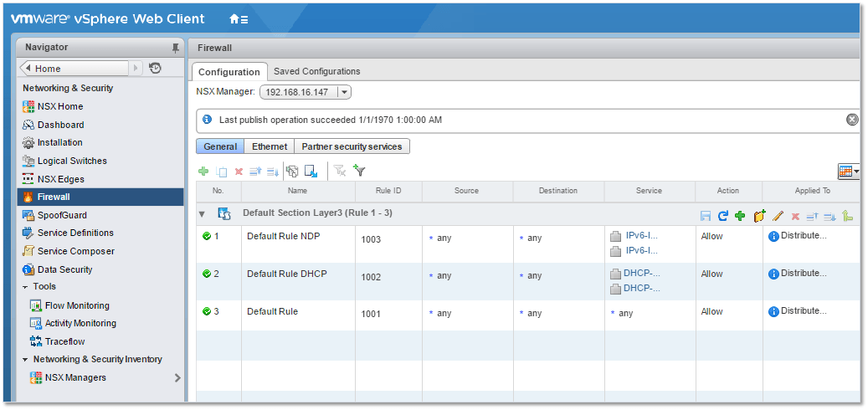Click the green merge section icon
This screenshot has width=868, height=410.
848,216
